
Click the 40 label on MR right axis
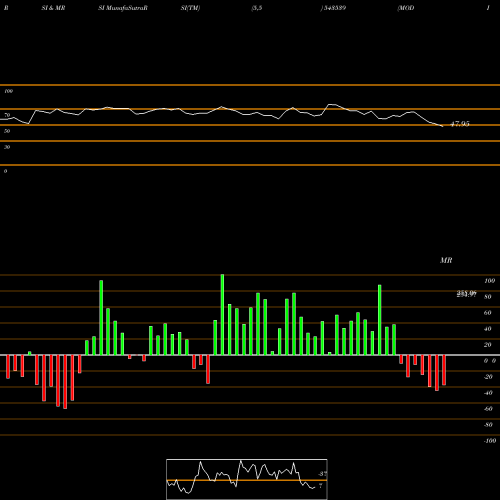pyautogui.click(x=488, y=329)
